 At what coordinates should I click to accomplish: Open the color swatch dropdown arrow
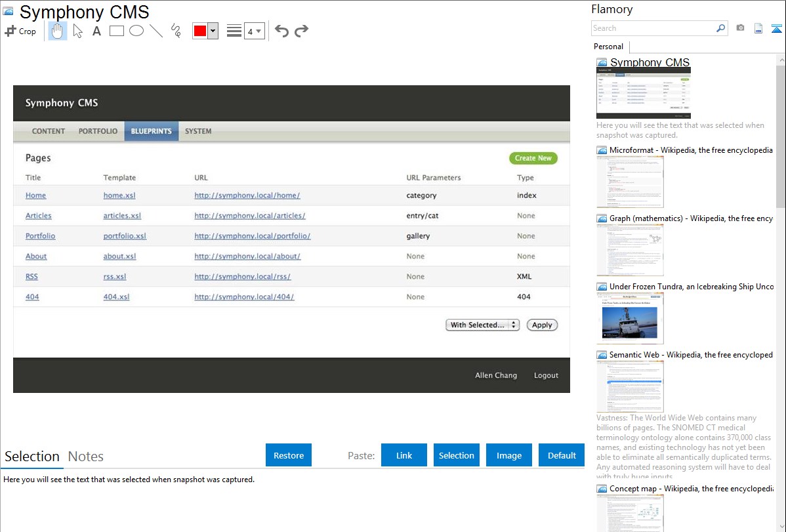tap(213, 31)
